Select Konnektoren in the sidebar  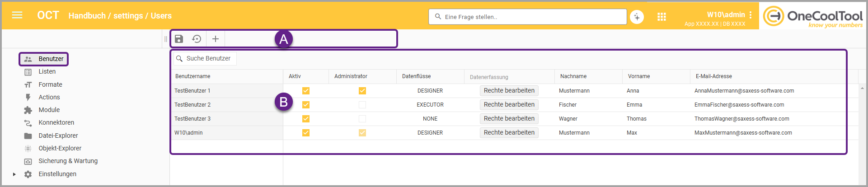pyautogui.click(x=56, y=122)
